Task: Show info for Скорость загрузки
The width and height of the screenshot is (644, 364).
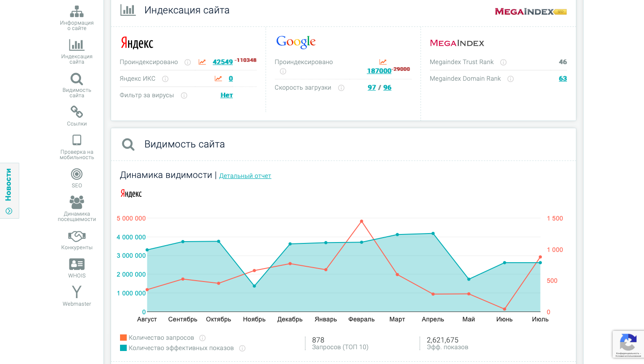Action: (x=341, y=88)
